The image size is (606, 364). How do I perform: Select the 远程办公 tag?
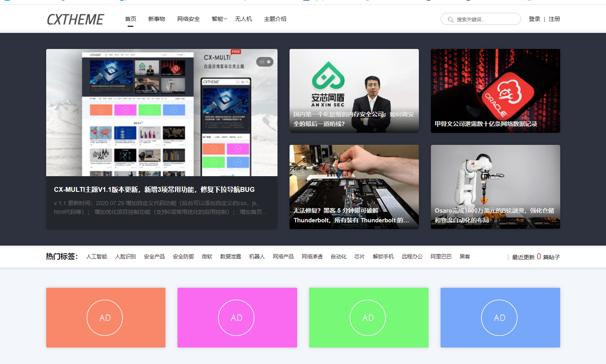[x=412, y=256]
